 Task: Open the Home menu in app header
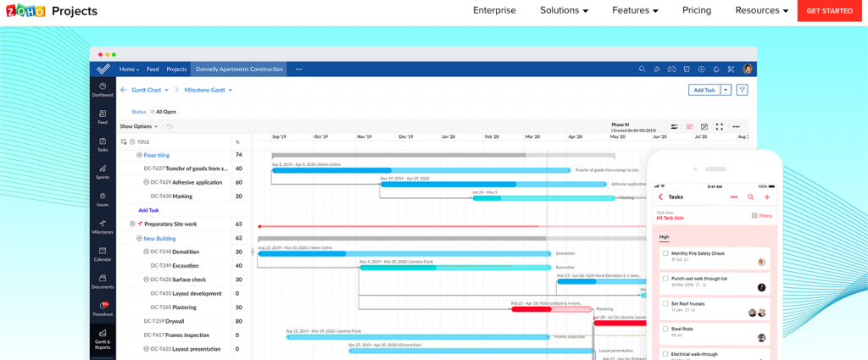tap(129, 69)
